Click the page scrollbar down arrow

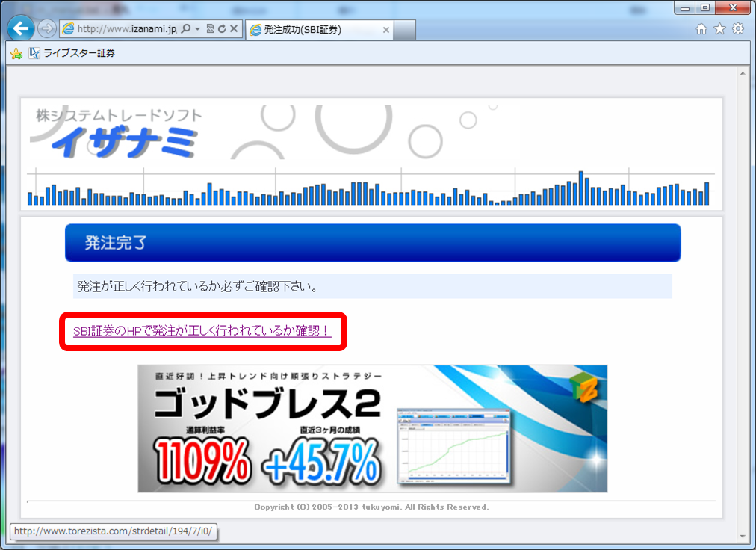click(743, 537)
